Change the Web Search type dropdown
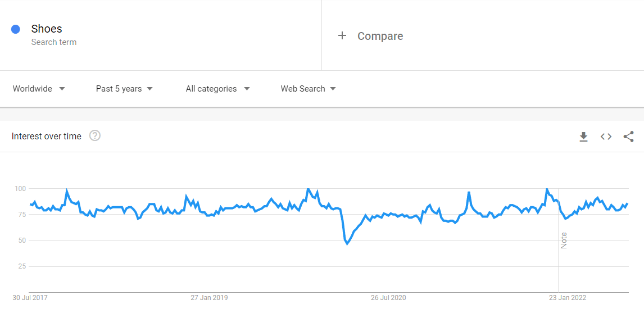 (308, 89)
